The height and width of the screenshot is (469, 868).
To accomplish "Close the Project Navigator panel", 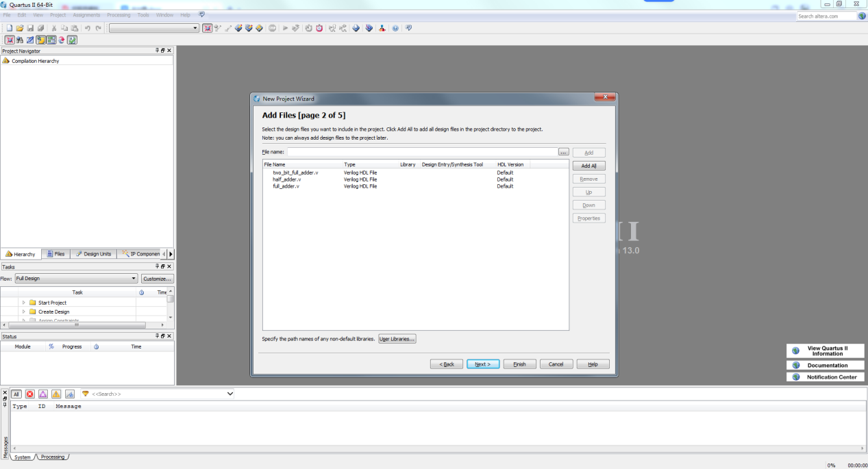I will 170,51.
